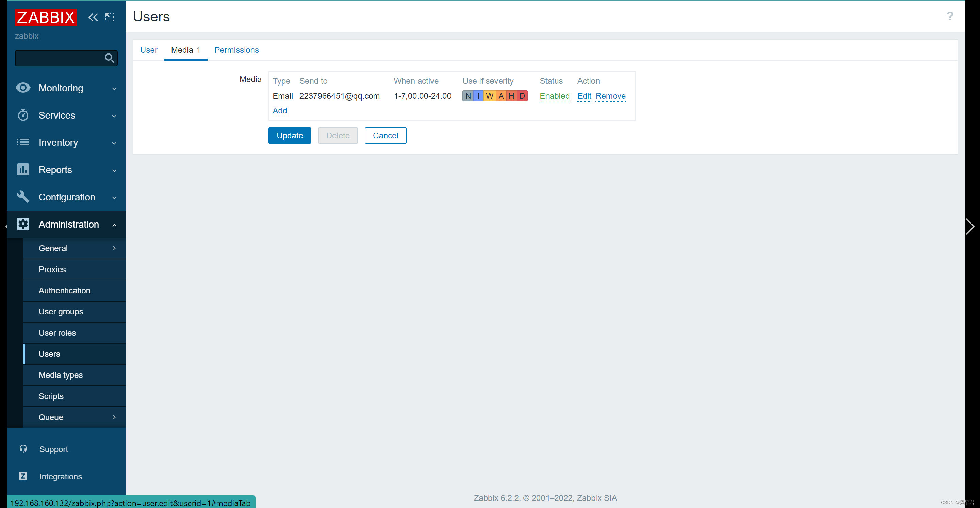The width and height of the screenshot is (980, 508).
Task: Click the Configuration wrench icon
Action: click(23, 197)
